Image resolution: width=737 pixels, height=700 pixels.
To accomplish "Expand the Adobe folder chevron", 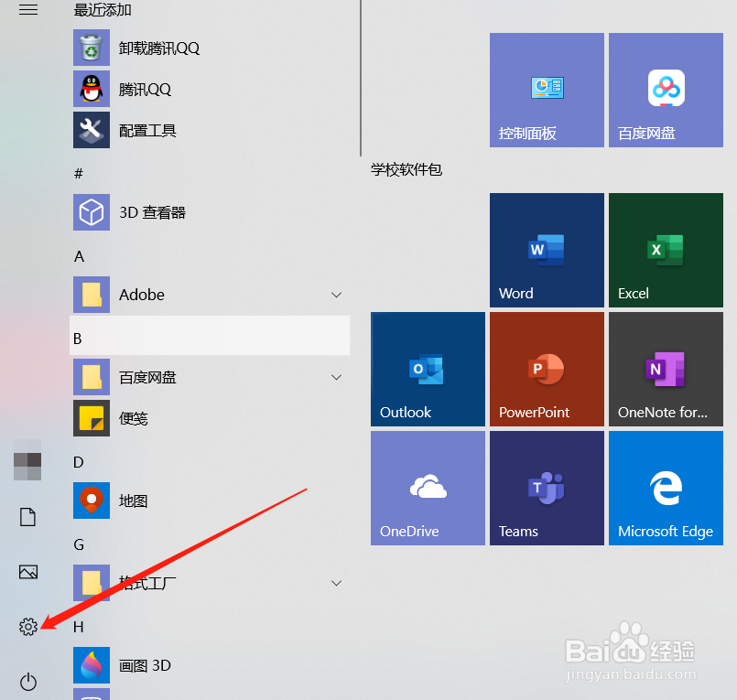I will (x=336, y=295).
